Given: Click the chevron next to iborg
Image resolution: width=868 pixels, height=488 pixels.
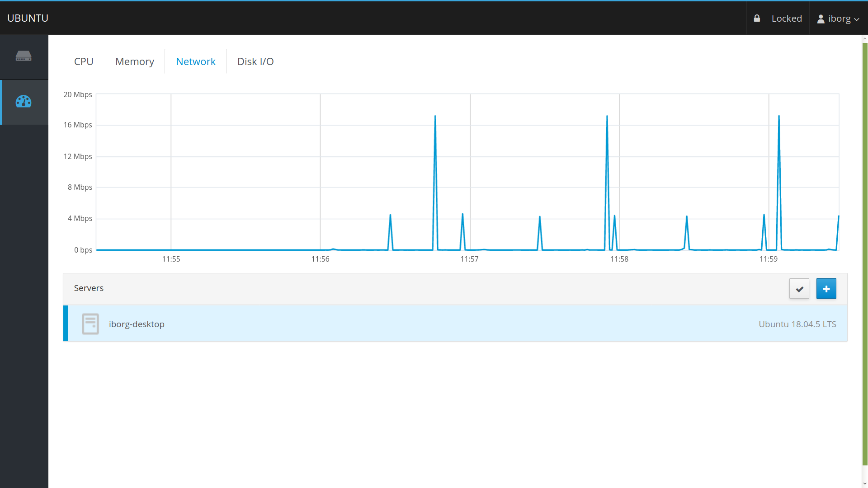Looking at the screenshot, I should (857, 19).
